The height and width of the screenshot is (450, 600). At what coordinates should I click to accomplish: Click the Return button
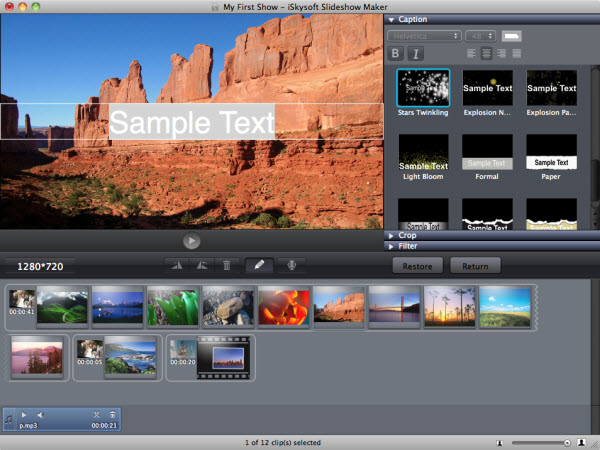tap(475, 266)
